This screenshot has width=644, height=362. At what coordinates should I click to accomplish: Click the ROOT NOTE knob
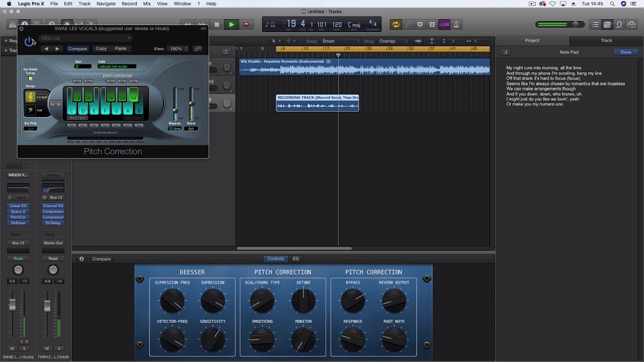tap(393, 339)
